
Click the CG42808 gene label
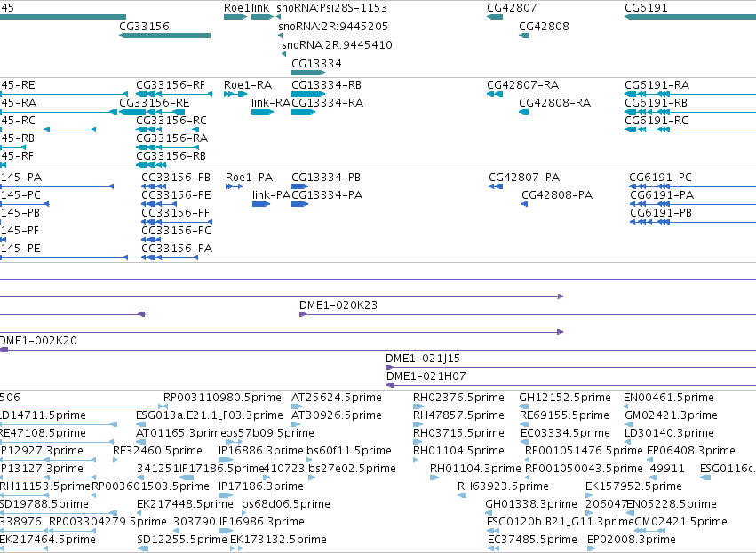(x=544, y=27)
